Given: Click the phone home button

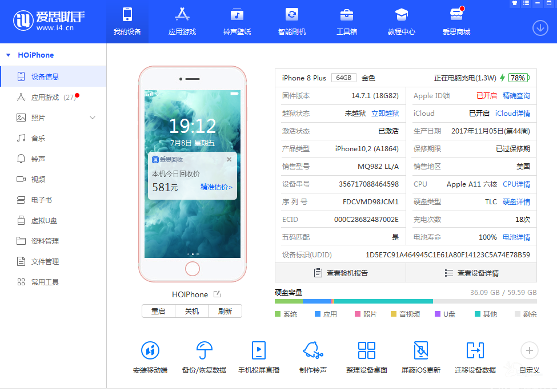Looking at the screenshot, I should pyautogui.click(x=192, y=269).
